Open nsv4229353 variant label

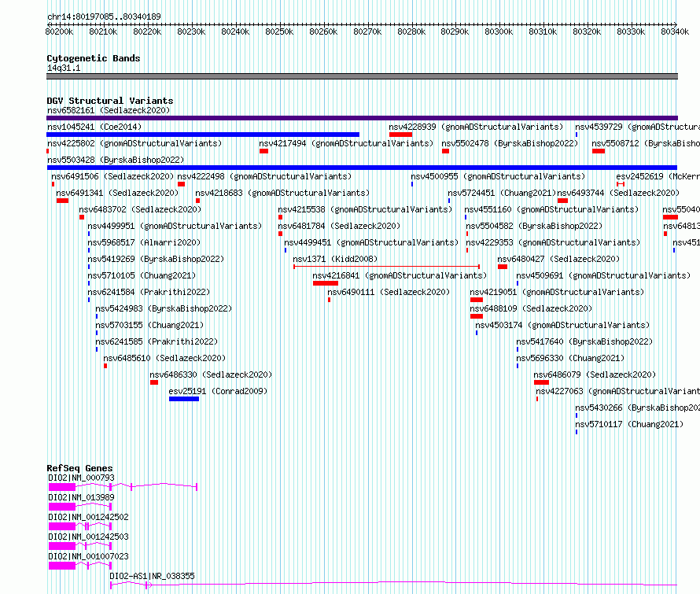[553, 242]
